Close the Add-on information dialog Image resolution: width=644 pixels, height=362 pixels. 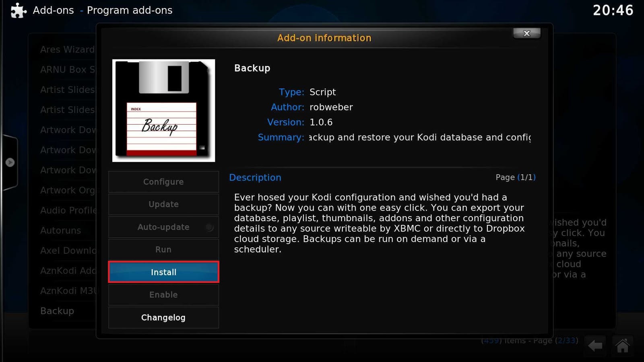(x=526, y=33)
